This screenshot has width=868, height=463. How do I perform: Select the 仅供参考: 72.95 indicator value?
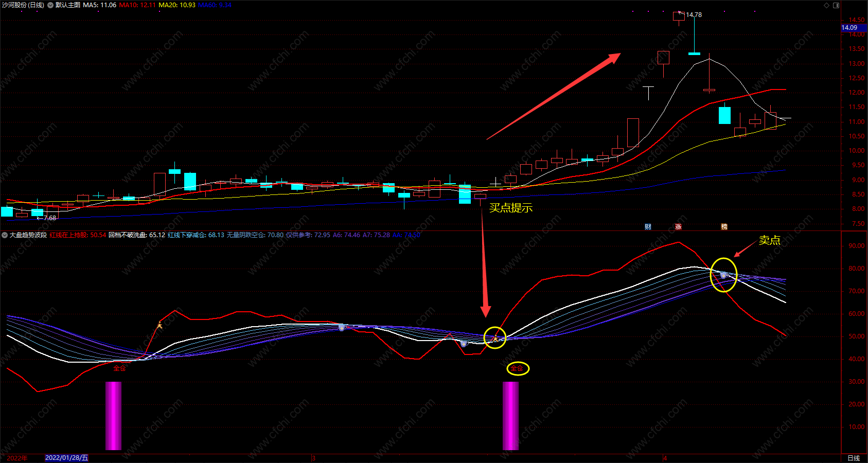coord(308,235)
